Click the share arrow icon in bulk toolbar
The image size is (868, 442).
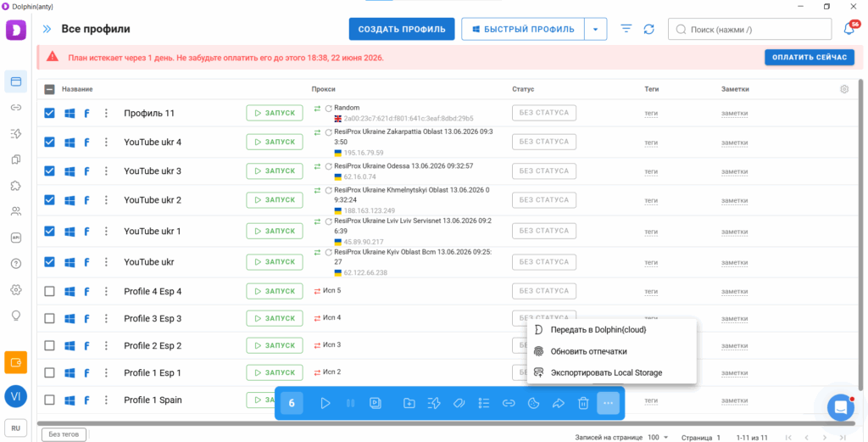[558, 403]
